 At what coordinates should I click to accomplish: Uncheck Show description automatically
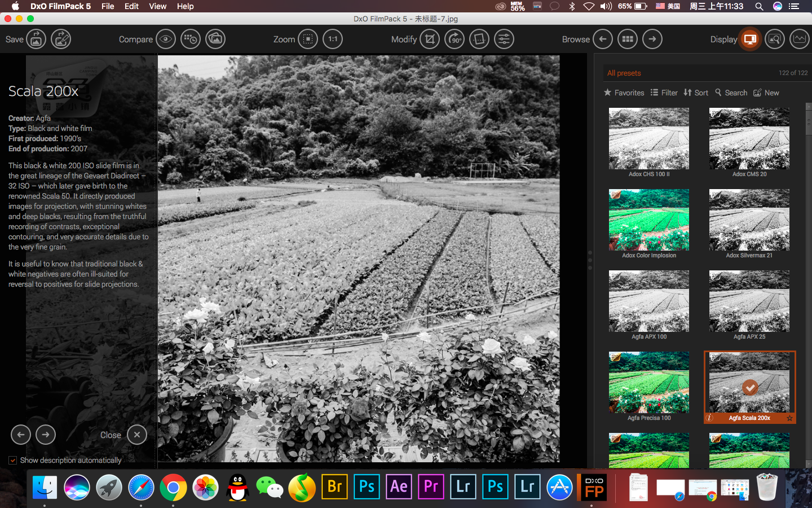[12, 461]
